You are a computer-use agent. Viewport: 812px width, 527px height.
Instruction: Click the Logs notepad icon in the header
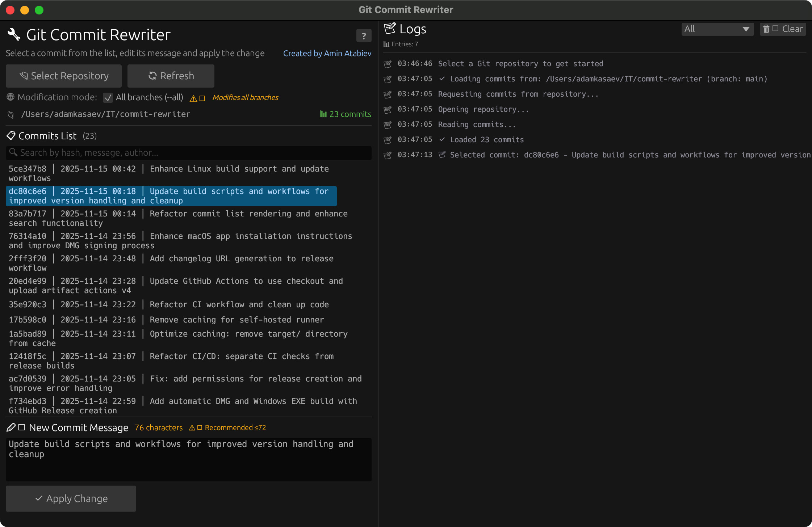pyautogui.click(x=390, y=29)
